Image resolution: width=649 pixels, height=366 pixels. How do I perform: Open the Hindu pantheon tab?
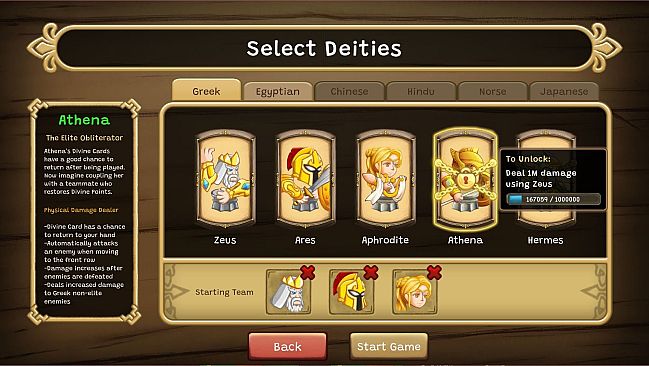click(421, 91)
